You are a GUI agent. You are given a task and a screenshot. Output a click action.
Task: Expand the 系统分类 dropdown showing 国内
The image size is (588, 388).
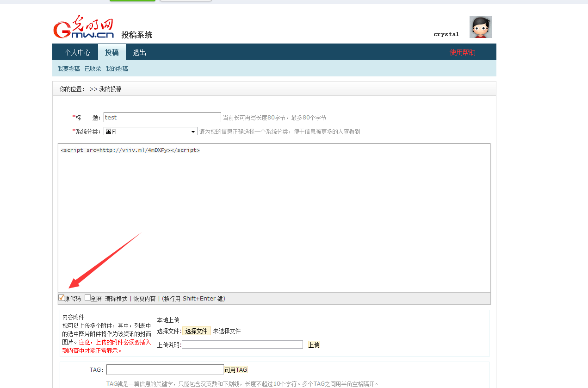[x=150, y=131]
